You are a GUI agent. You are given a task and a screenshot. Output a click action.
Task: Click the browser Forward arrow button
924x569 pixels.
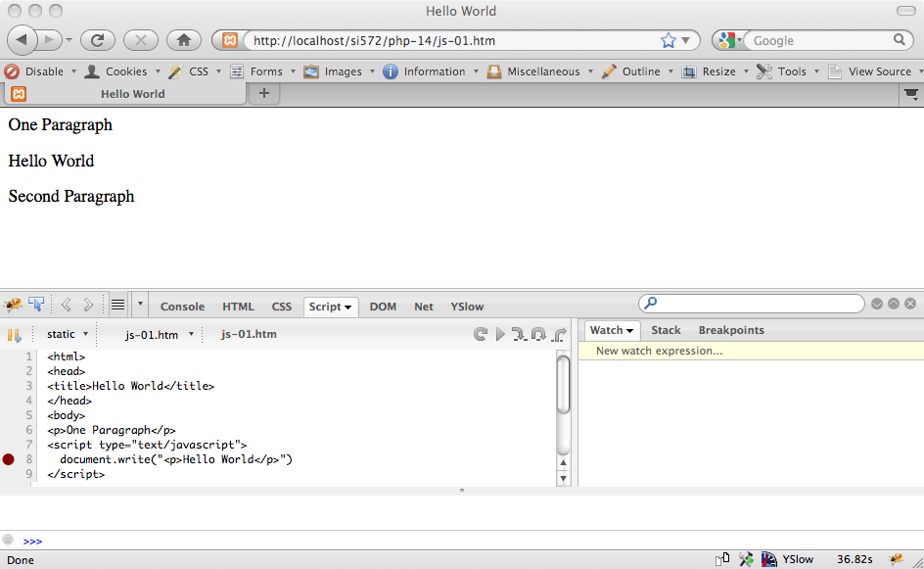click(50, 40)
